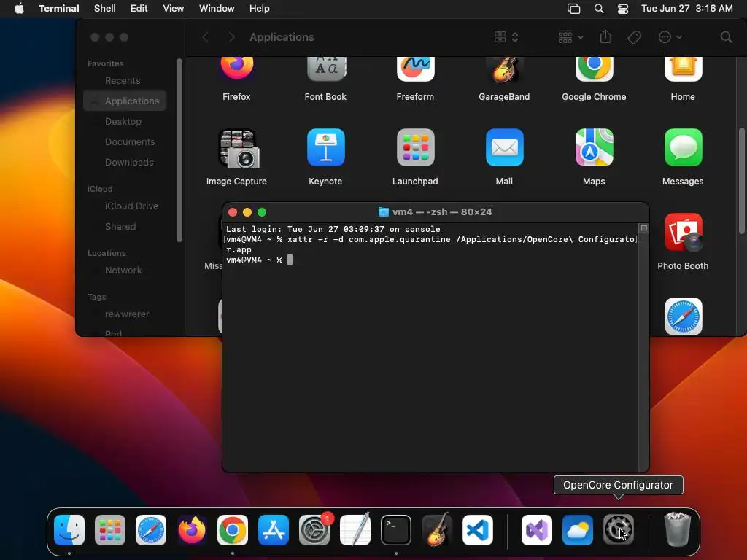Select Safari compass icon in Finder window
The image size is (747, 560).
coord(683,316)
